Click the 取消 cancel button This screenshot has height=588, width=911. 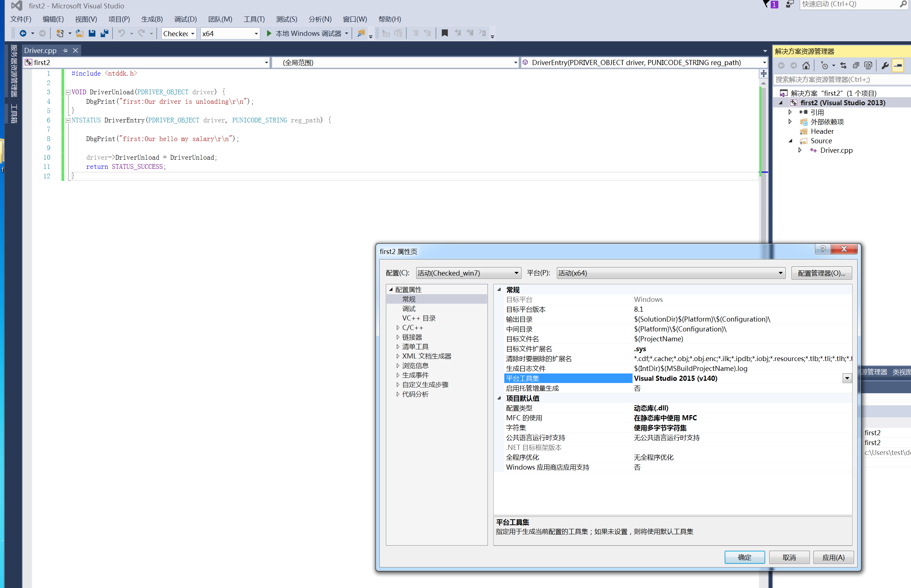click(x=789, y=557)
